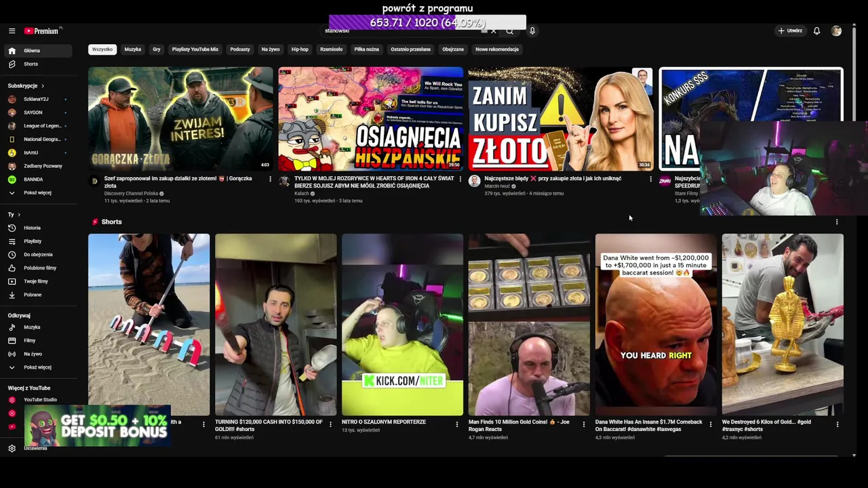868x488 pixels.
Task: Open the account avatar menu
Action: [x=836, y=31]
